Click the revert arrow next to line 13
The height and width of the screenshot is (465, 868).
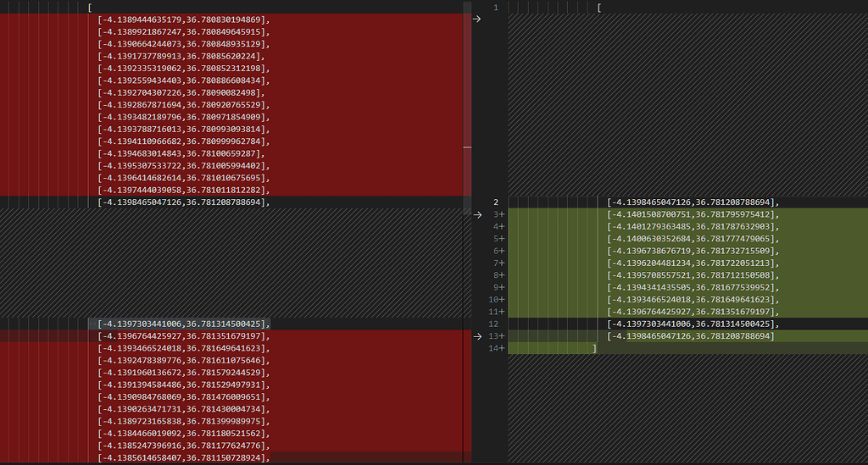coord(476,336)
